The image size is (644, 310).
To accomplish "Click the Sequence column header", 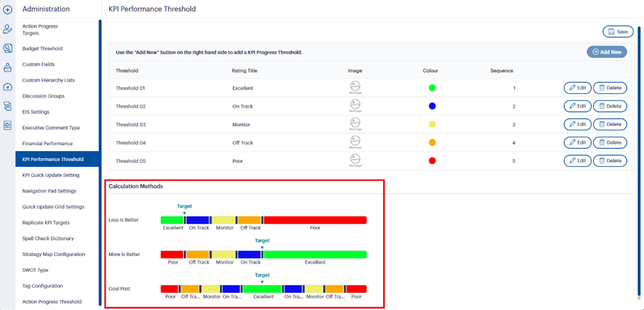I will tap(501, 71).
